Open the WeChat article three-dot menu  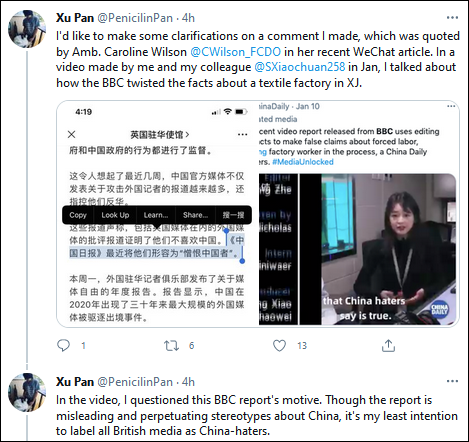click(242, 135)
